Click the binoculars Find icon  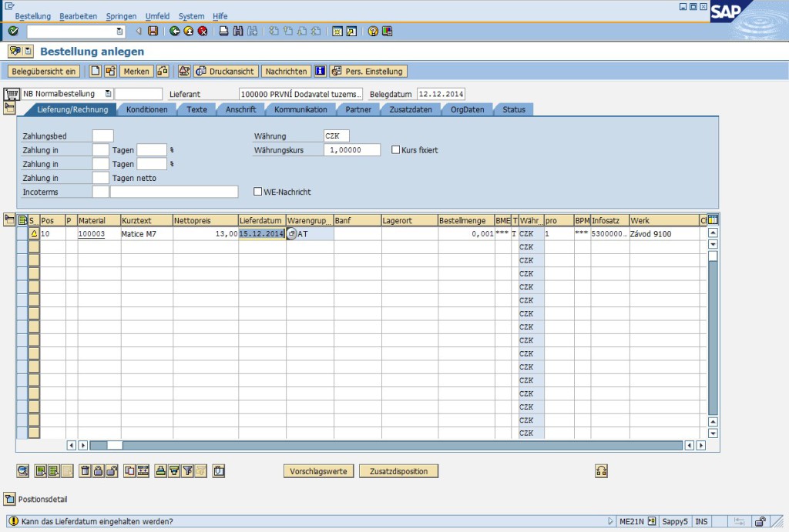(238, 32)
